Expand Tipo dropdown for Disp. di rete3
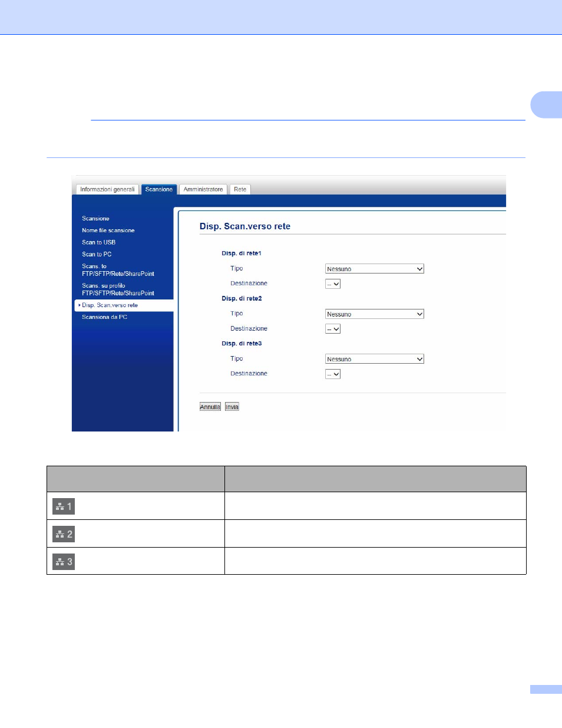The image size is (562, 728). (x=375, y=359)
